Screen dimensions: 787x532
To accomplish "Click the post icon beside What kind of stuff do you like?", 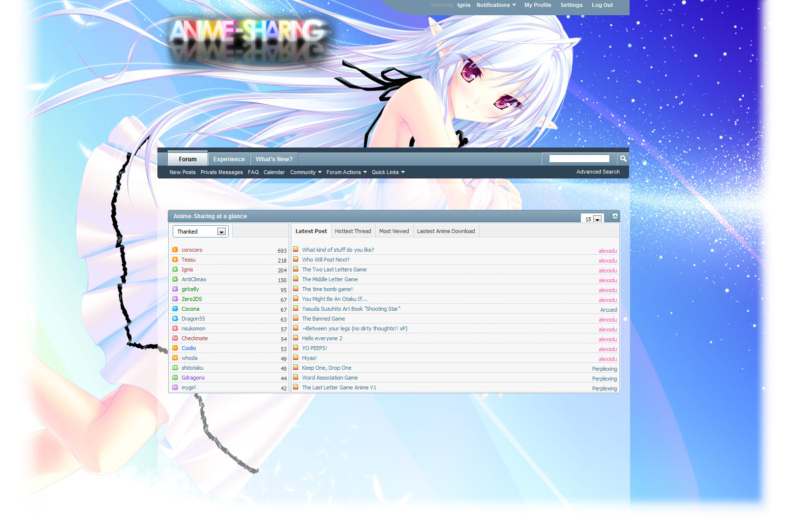I will [296, 249].
